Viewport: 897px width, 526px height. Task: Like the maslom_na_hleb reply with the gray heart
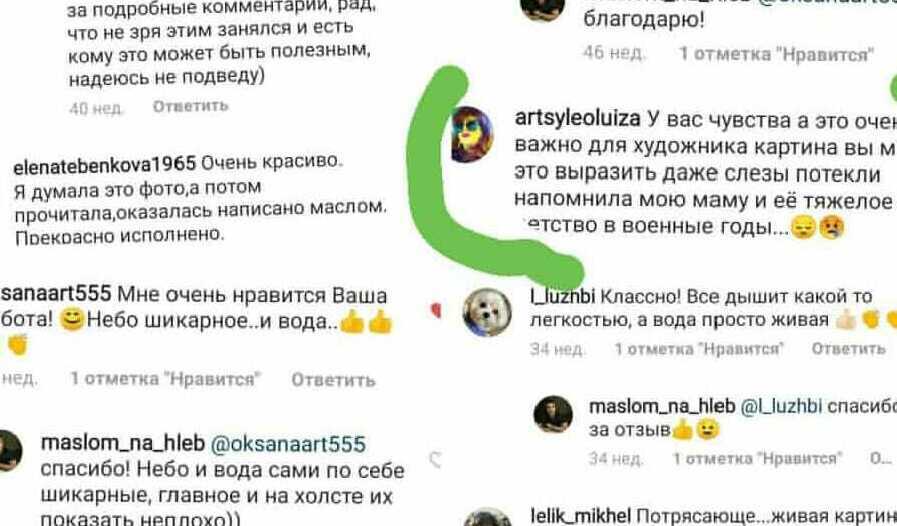pos(436,459)
